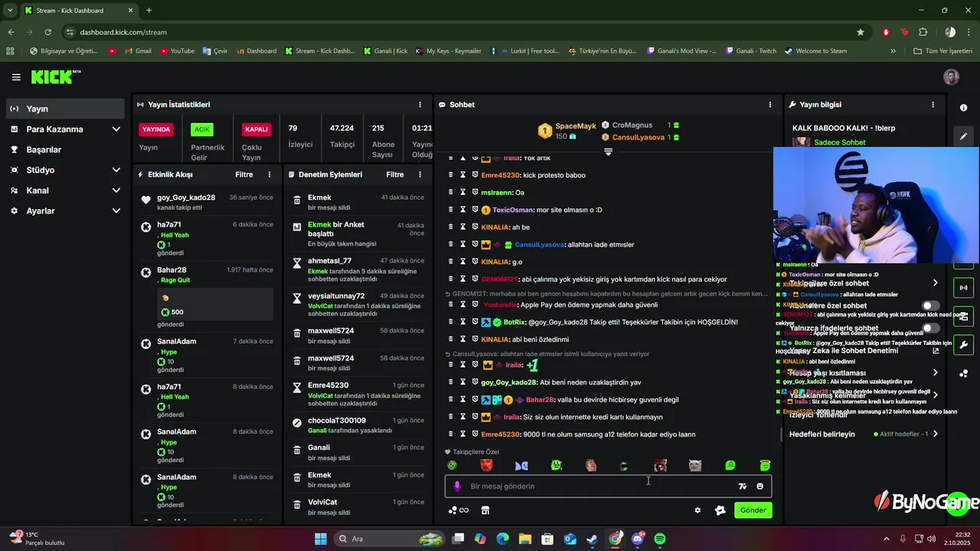
Task: Open more options for Yayın bilgisi panel
Action: [x=933, y=105]
